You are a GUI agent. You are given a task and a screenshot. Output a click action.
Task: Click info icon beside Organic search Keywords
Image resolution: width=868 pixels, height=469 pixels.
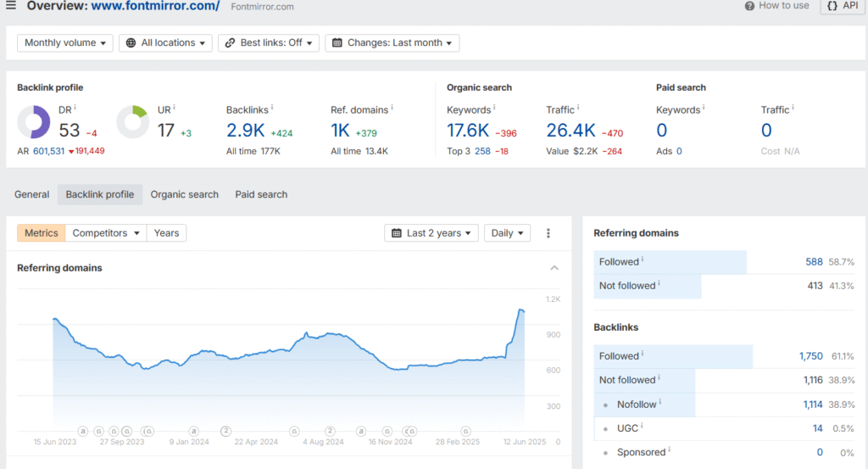494,108
